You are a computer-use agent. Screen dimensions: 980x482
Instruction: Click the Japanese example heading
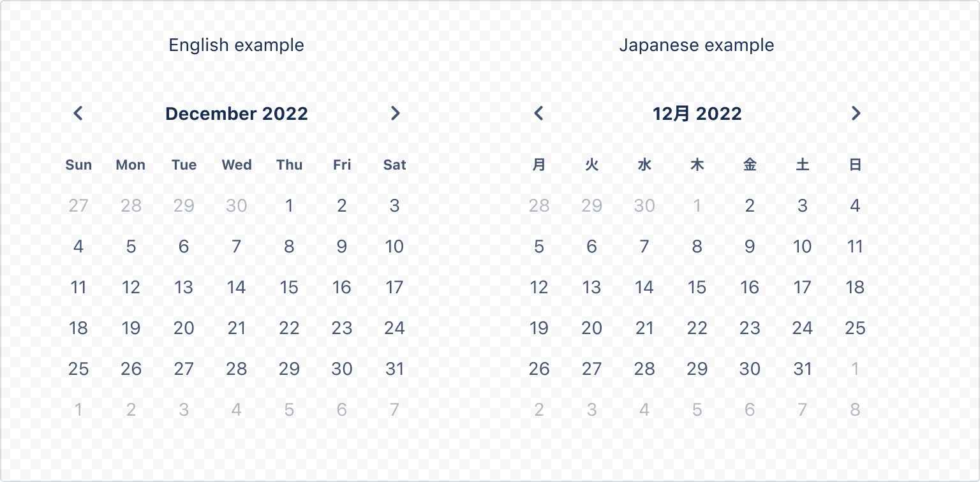[x=696, y=45]
